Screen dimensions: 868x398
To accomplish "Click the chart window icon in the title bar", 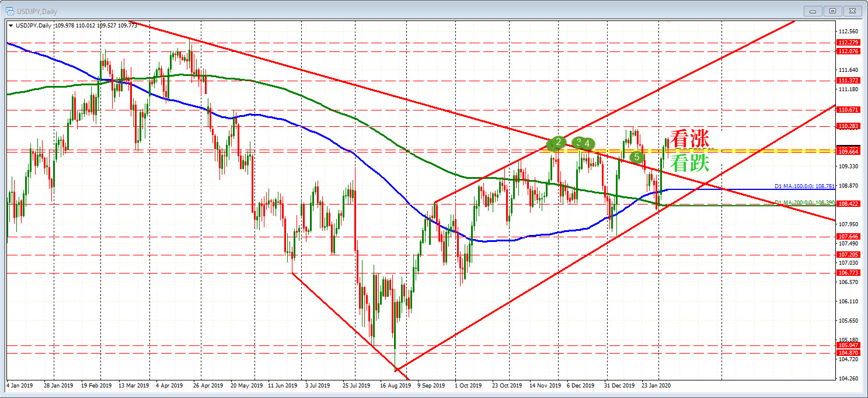I will [9, 11].
